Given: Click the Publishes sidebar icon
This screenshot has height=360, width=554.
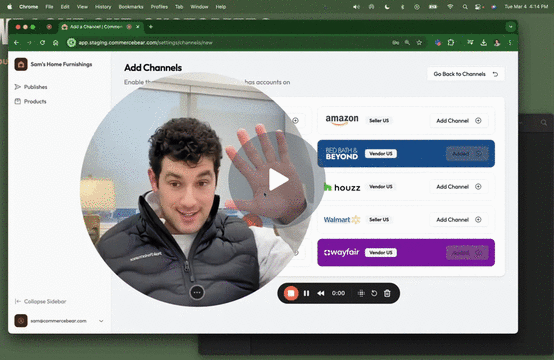Looking at the screenshot, I should click(17, 87).
